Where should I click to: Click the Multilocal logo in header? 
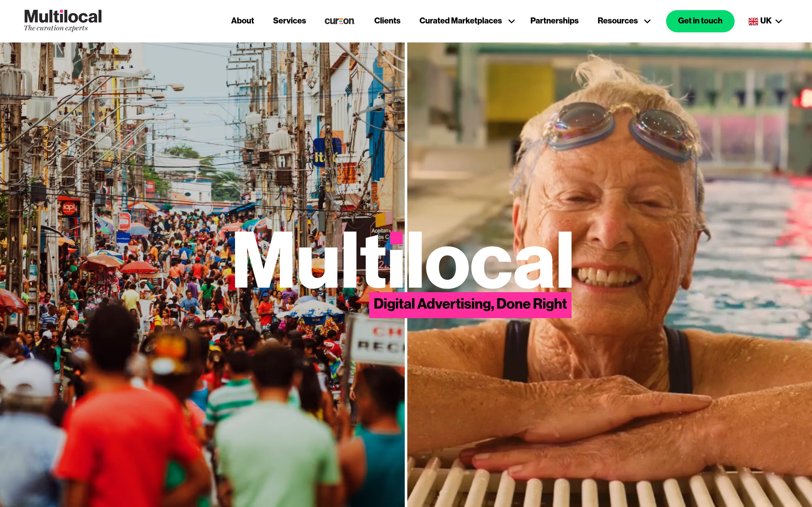pos(63,20)
